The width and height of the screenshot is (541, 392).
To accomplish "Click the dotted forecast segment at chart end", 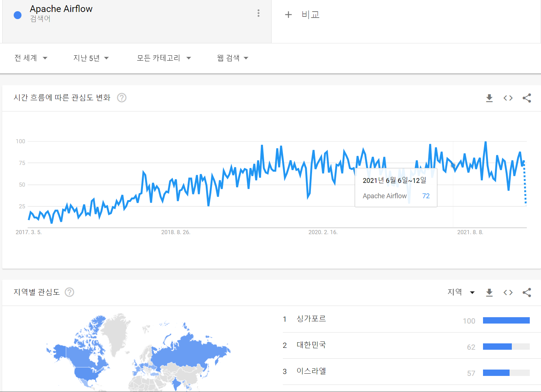I will [x=525, y=183].
